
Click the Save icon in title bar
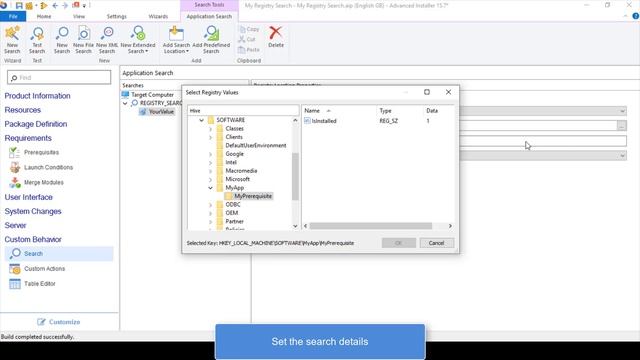pos(19,6)
